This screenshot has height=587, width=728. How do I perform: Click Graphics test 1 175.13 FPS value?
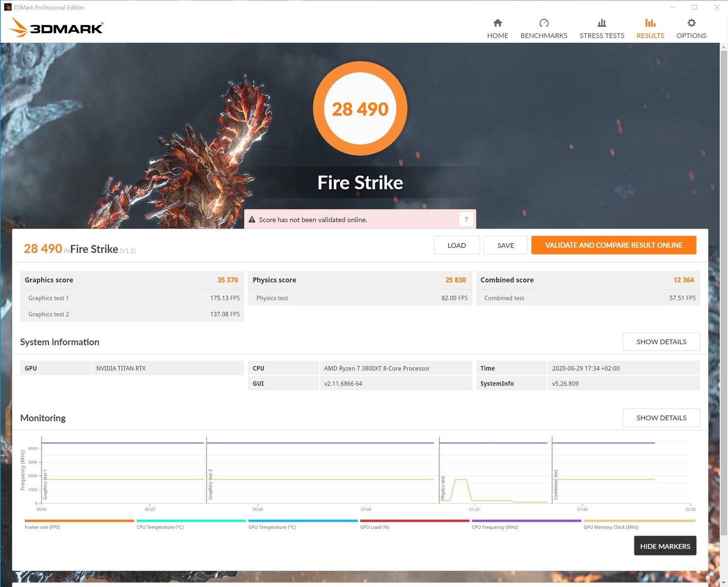pos(225,298)
